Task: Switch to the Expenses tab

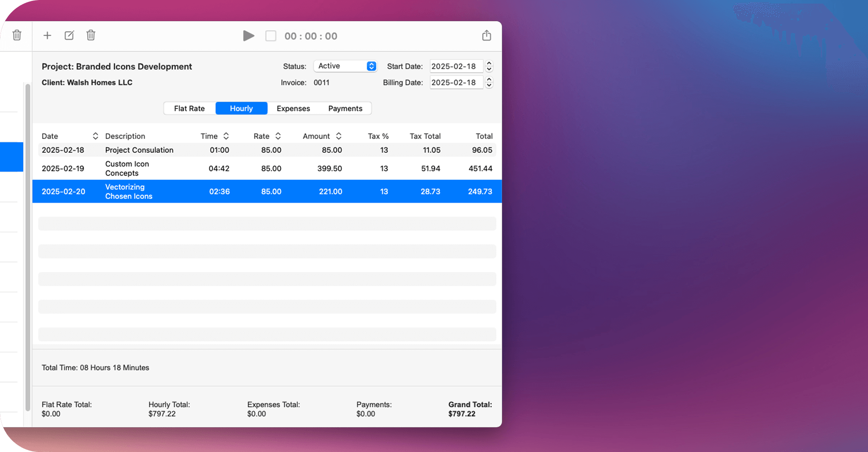Action: 293,108
